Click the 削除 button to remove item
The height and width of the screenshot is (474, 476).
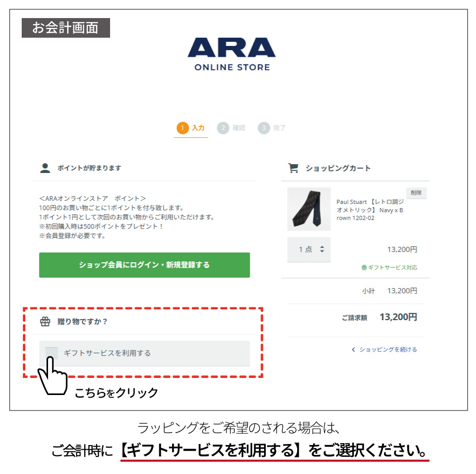pyautogui.click(x=416, y=193)
